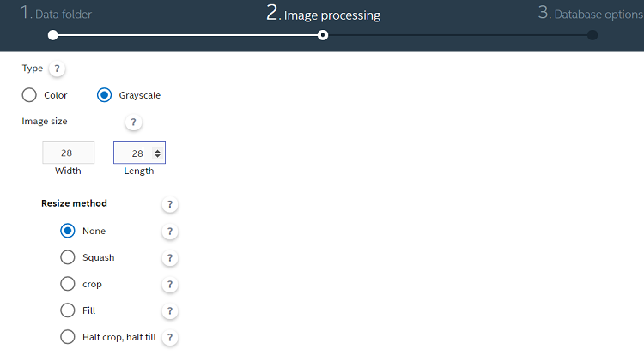
Task: Go to step 3 Database options
Action: pos(591,13)
